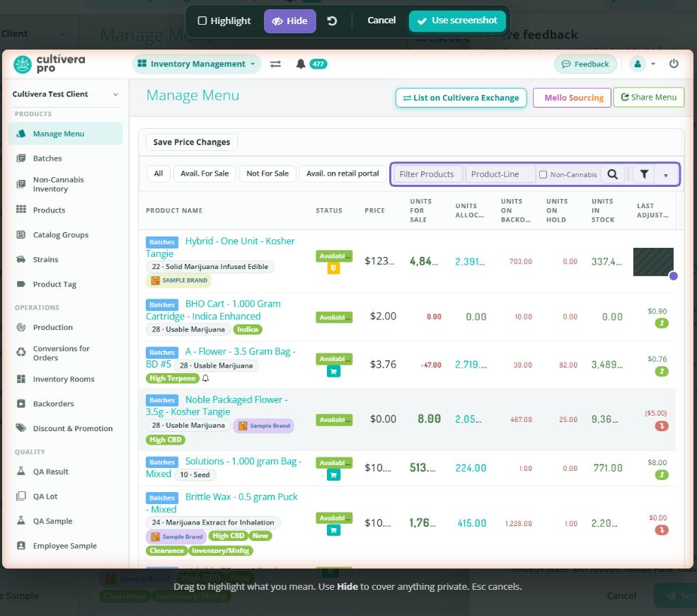Viewport: 697px width, 616px height.
Task: Click the bell icon beside High Terpene tag
Action: 205,379
